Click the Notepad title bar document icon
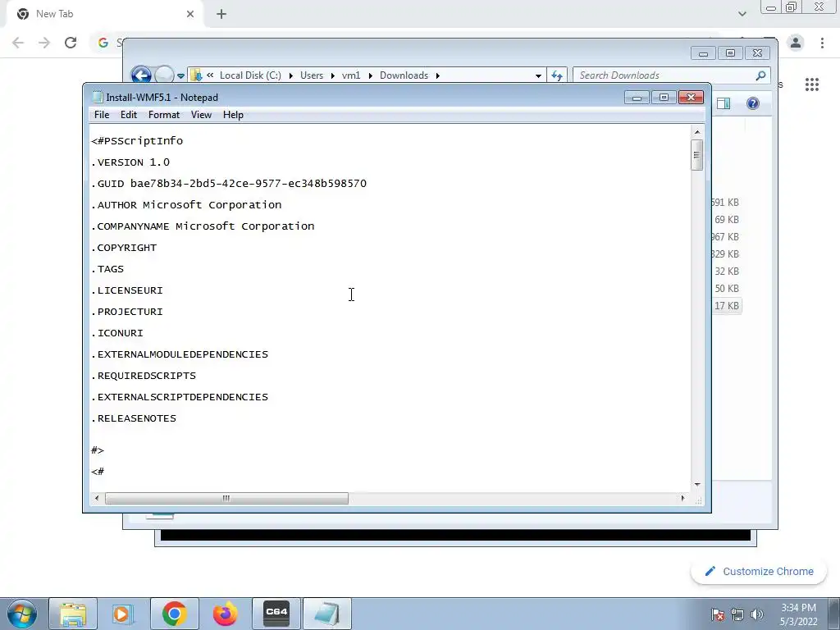 click(97, 97)
